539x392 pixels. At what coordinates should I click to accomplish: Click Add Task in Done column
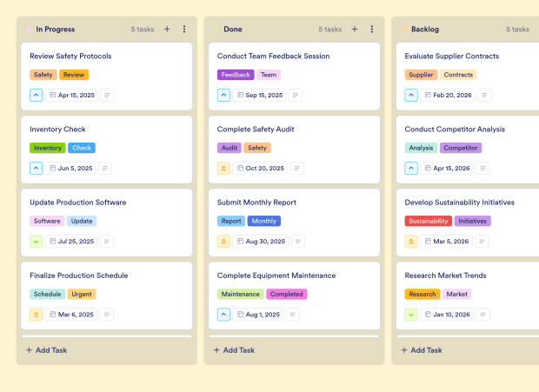(234, 350)
